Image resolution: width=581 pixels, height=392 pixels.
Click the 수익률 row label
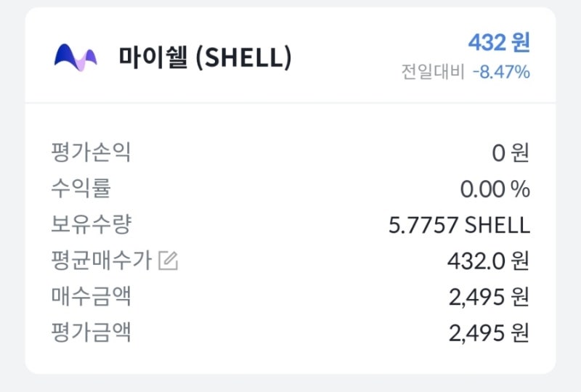(x=81, y=189)
